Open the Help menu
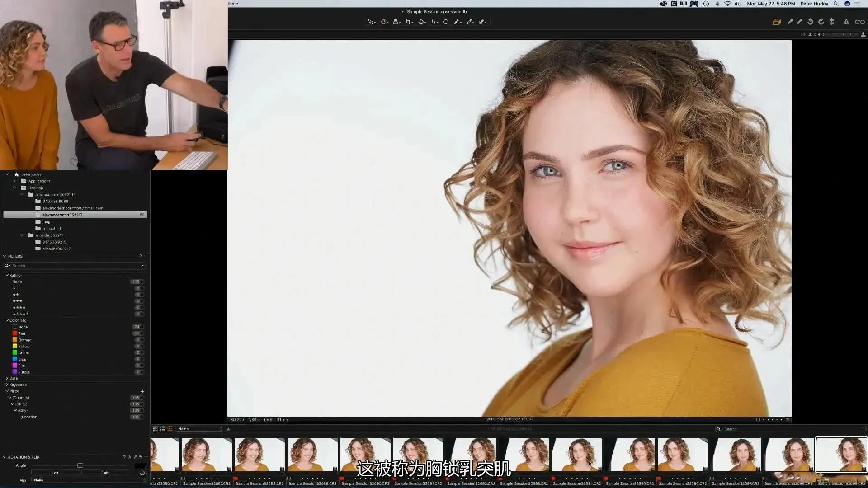 [x=233, y=4]
